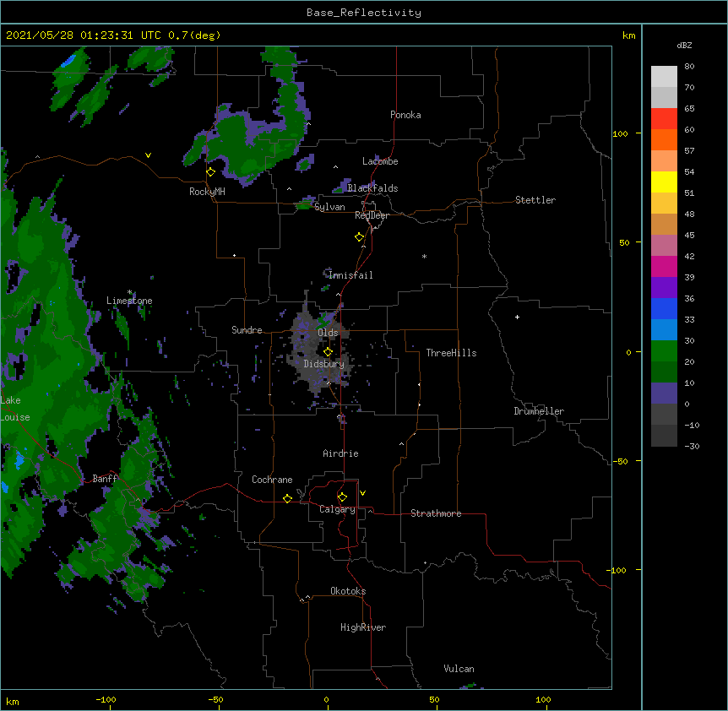Click the yellow diamond marker below RedDeer

point(360,237)
